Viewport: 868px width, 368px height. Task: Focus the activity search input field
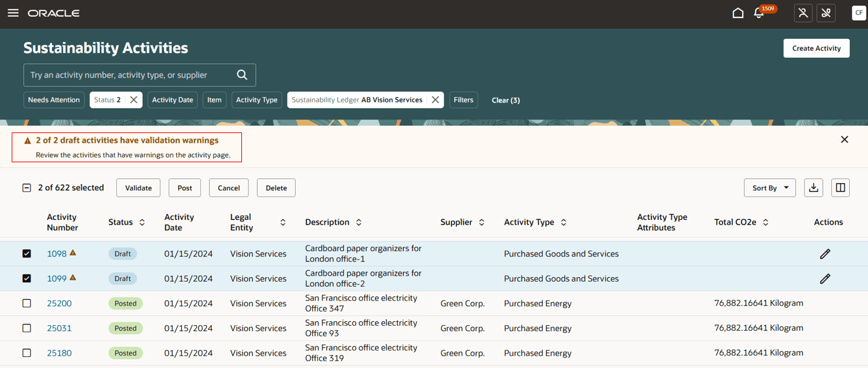tap(130, 75)
